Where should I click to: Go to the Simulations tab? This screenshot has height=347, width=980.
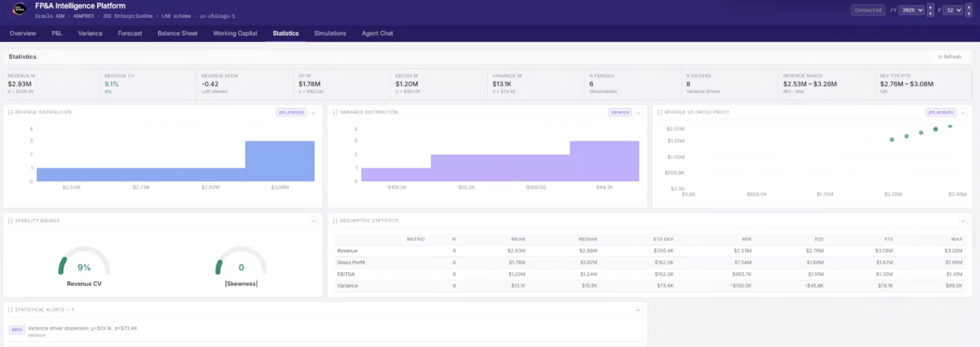click(x=330, y=33)
